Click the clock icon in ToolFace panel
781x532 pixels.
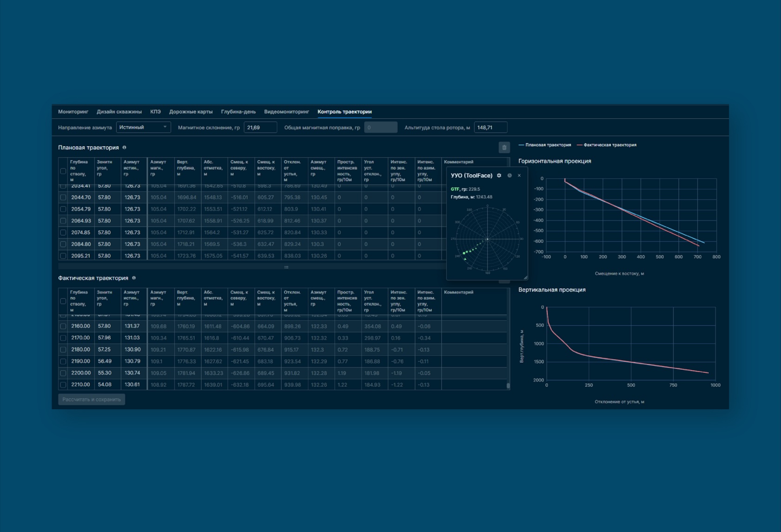click(x=510, y=176)
